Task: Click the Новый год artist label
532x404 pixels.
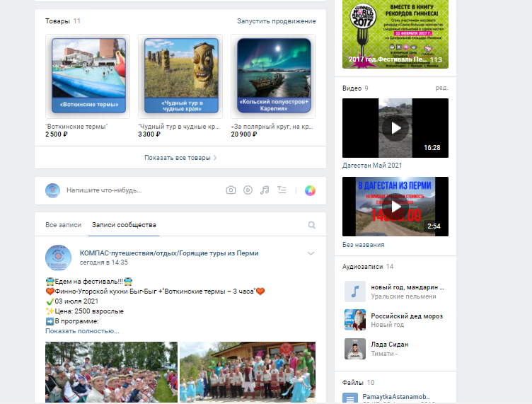Action: pyautogui.click(x=388, y=325)
